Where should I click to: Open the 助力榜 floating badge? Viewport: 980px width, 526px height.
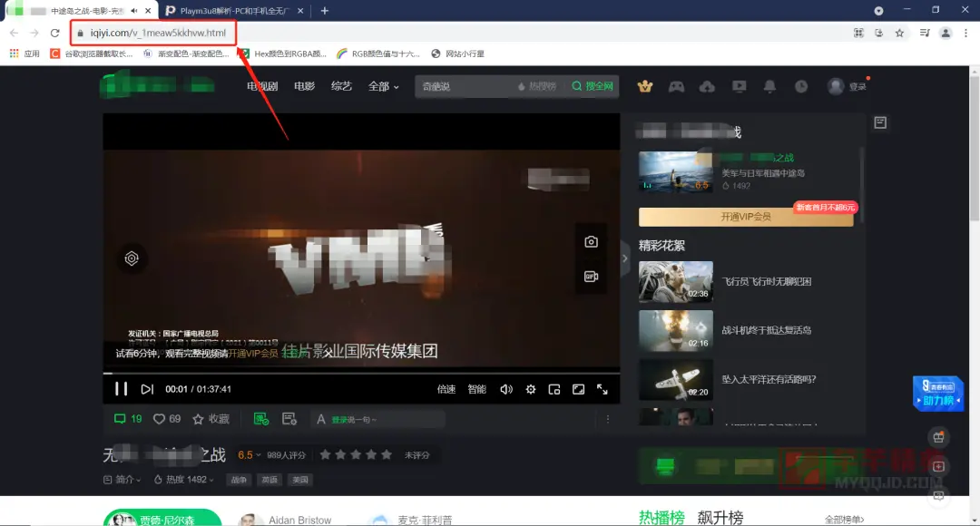[x=938, y=394]
